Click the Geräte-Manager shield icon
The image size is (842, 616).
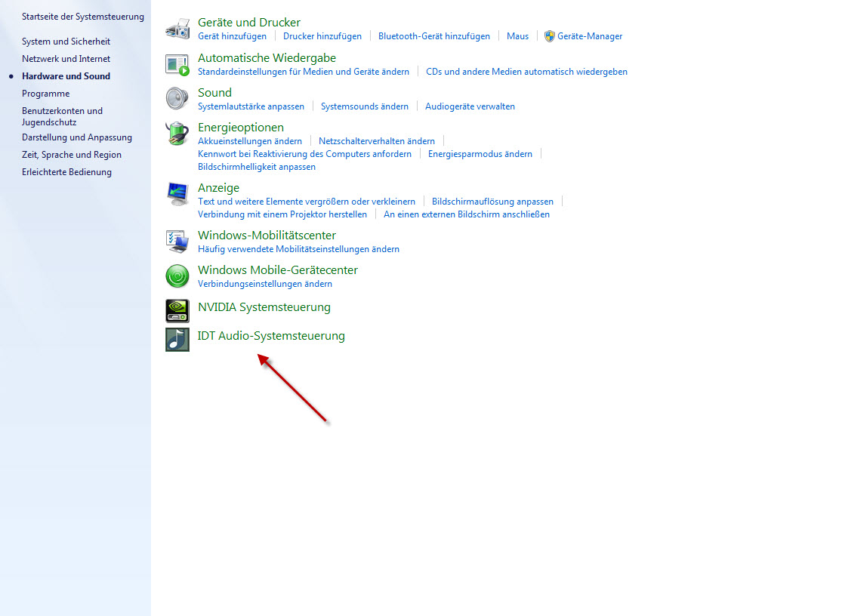pos(550,36)
